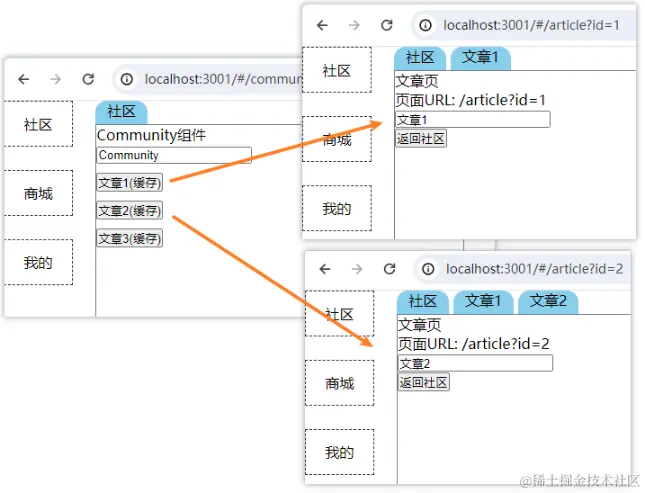The width and height of the screenshot is (645, 493).
Task: Reload the community page window
Action: tap(88, 79)
